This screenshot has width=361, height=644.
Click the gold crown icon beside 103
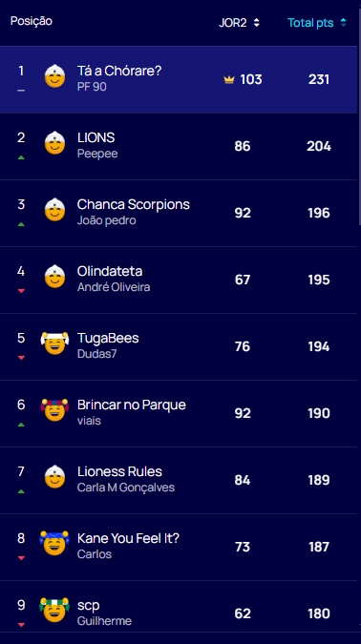point(229,80)
